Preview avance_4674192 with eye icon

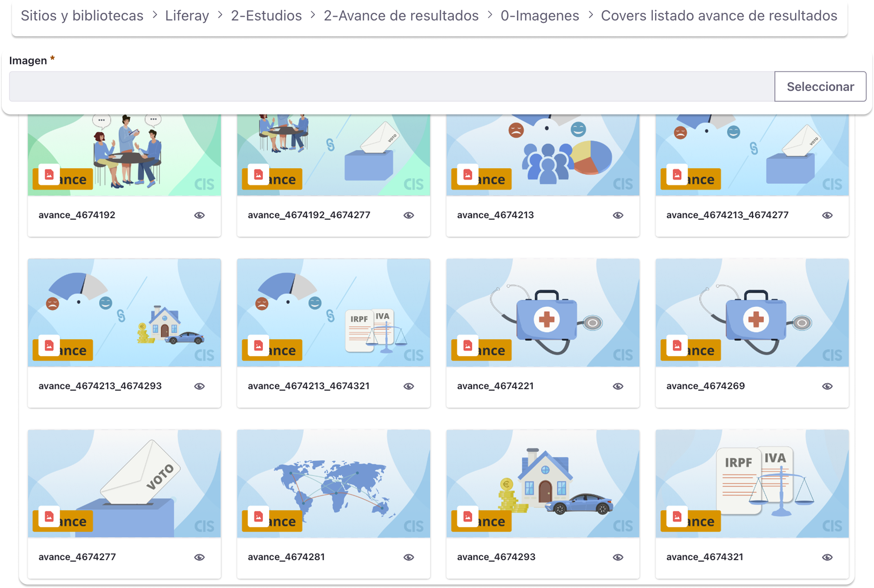(x=199, y=215)
